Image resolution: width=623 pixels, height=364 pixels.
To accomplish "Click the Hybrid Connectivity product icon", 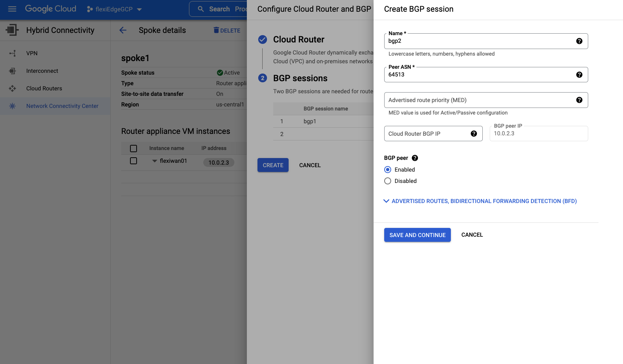I will click(x=12, y=30).
